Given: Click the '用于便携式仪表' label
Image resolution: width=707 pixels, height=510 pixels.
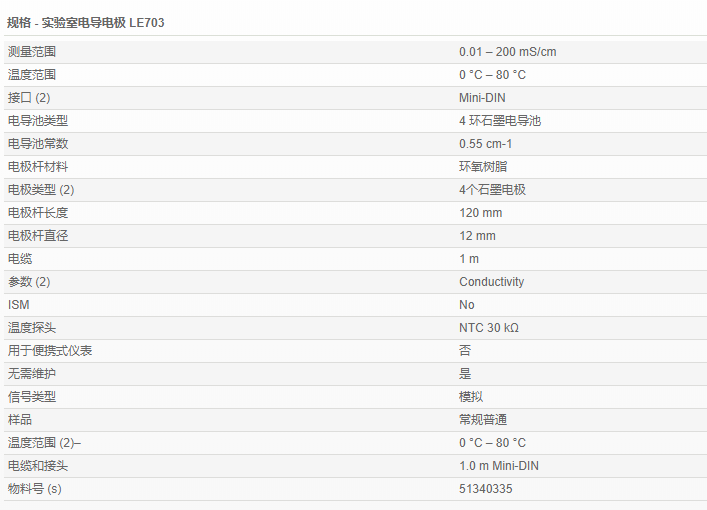Looking at the screenshot, I should 50,351.
